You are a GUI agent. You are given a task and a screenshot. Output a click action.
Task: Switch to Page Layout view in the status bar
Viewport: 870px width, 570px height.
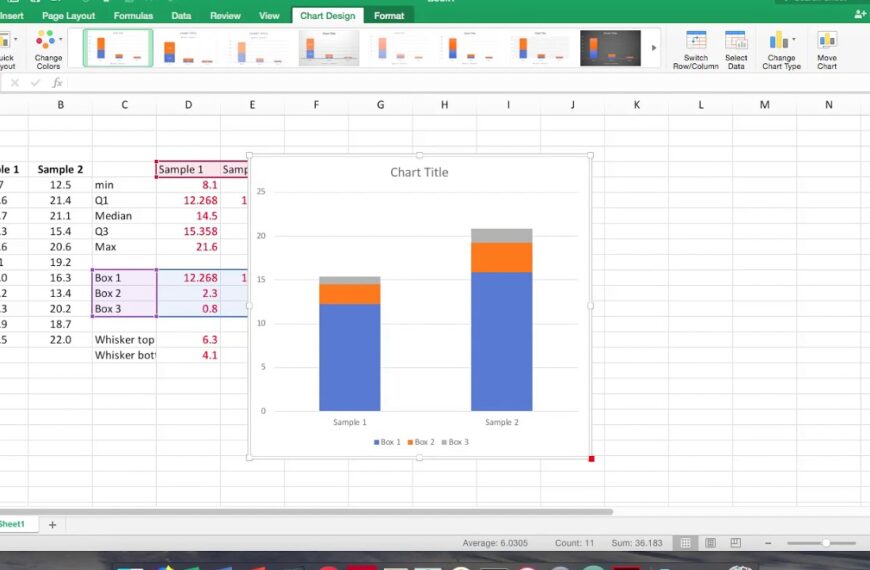(x=710, y=543)
